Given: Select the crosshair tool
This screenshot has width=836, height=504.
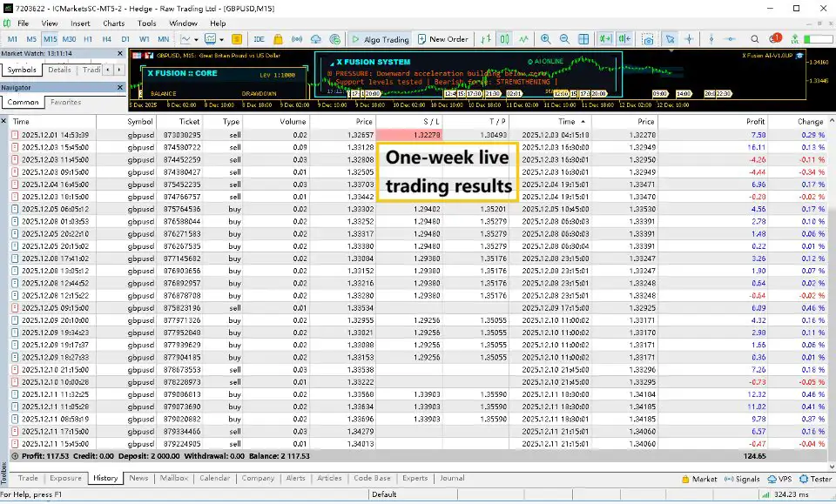Looking at the screenshot, I should [690, 39].
